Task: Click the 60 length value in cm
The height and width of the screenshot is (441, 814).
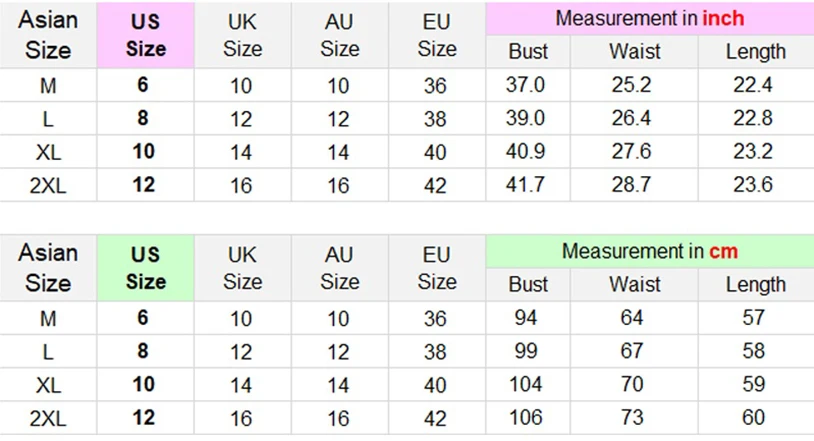Action: point(752,418)
